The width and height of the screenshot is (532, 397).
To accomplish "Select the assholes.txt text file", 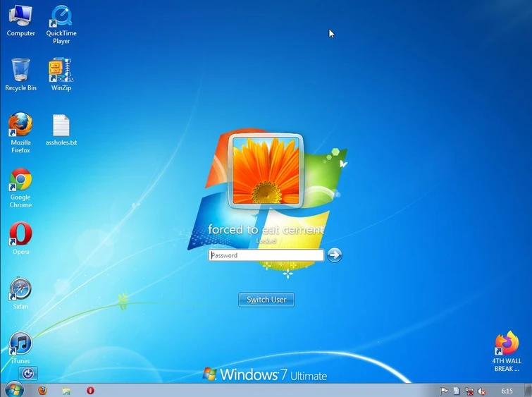I will pos(61,130).
